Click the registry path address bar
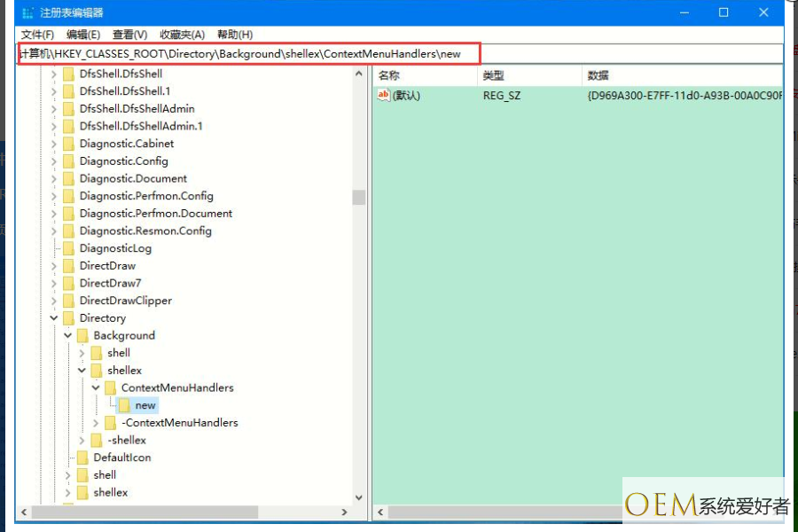 [x=400, y=53]
